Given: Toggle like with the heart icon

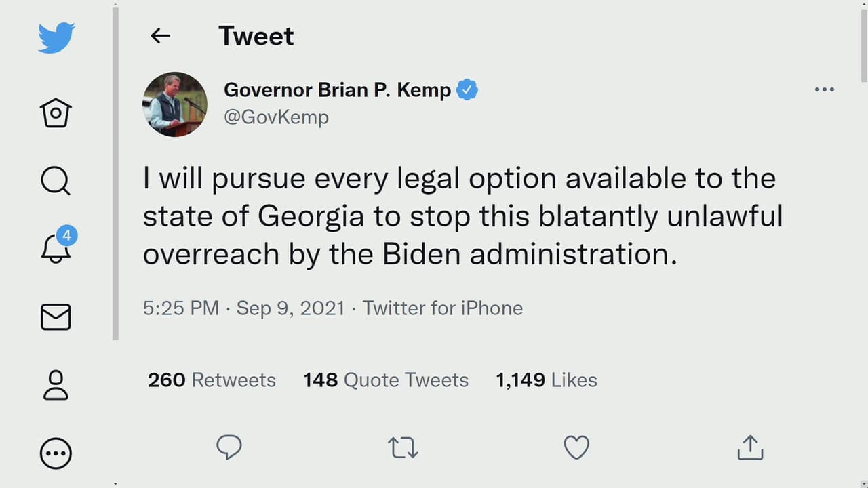Looking at the screenshot, I should click(576, 447).
